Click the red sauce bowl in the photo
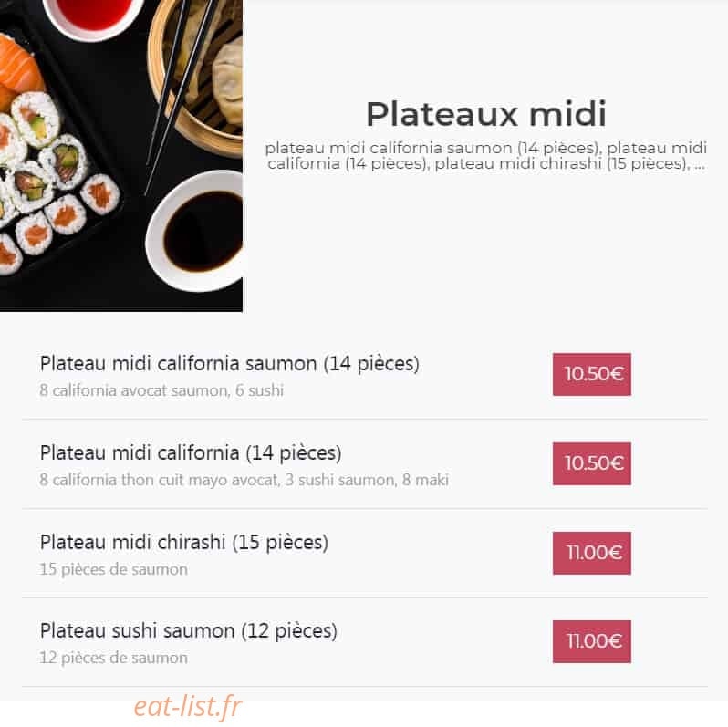This screenshot has width=728, height=727. [x=93, y=16]
